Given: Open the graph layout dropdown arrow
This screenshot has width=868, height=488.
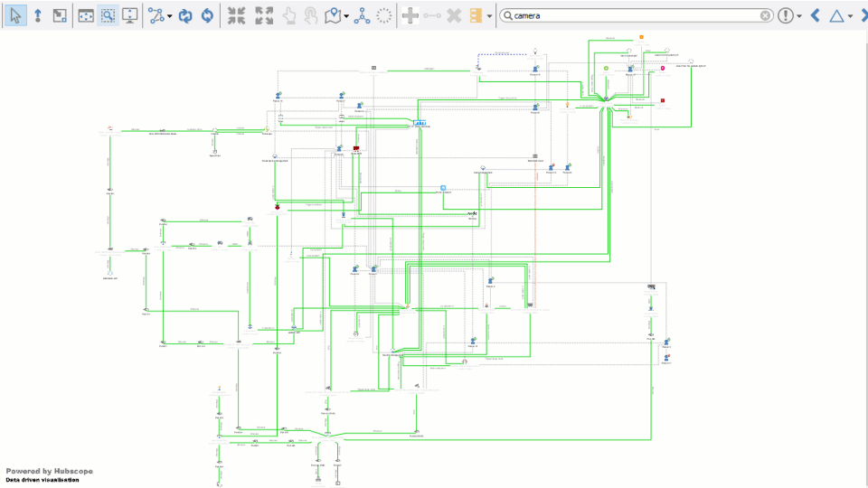Looking at the screenshot, I should (x=169, y=16).
